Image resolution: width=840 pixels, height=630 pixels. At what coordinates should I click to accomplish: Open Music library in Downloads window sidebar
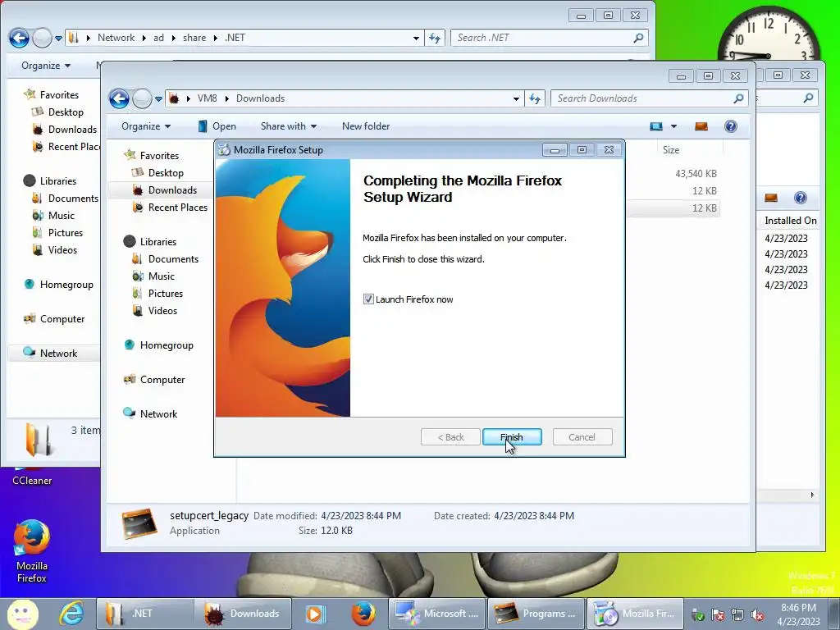[162, 276]
